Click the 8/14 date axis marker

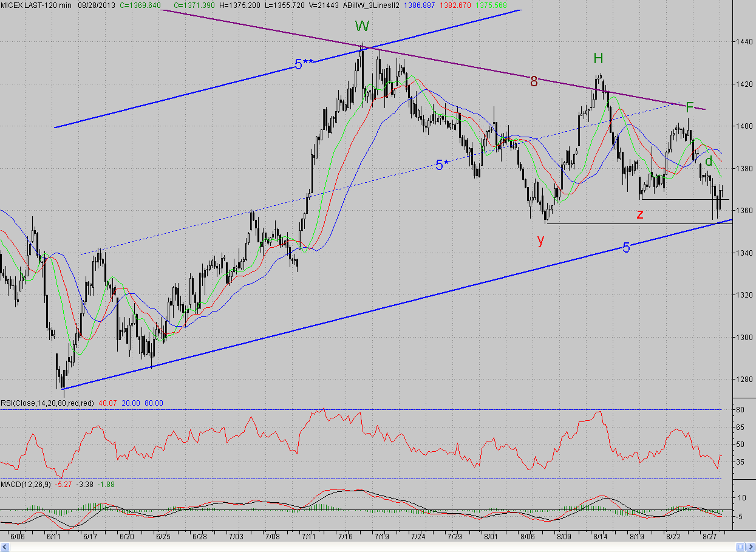click(601, 537)
